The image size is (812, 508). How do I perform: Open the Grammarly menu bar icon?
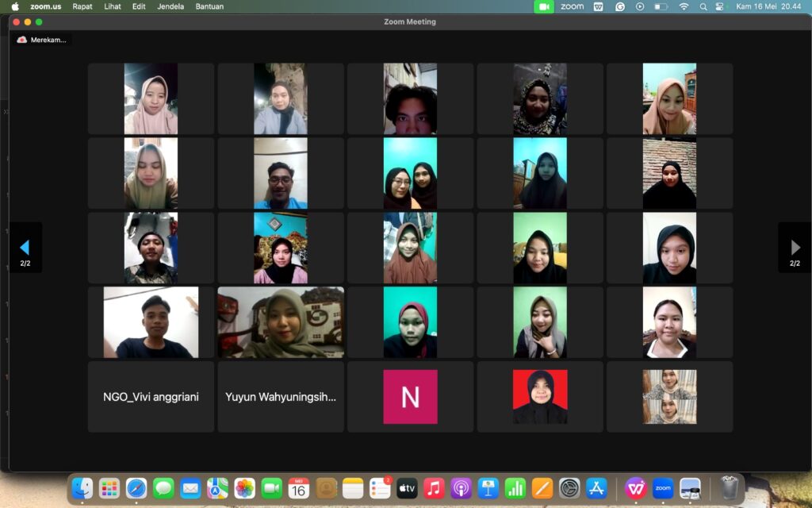pos(620,6)
